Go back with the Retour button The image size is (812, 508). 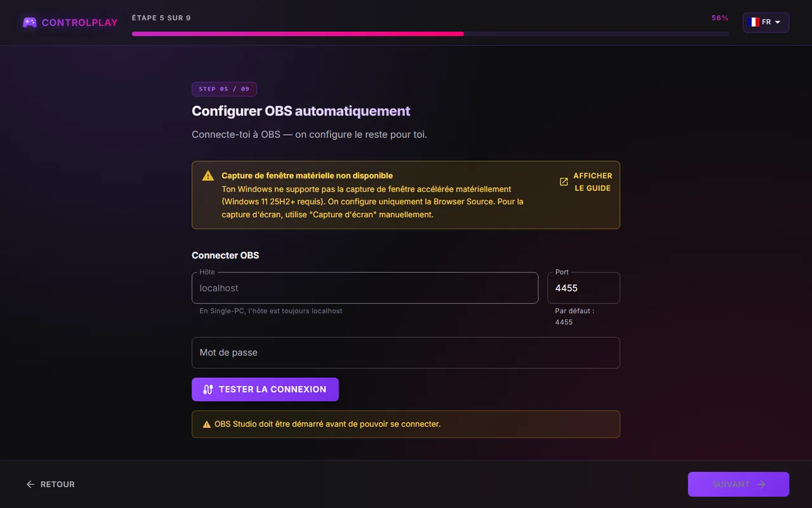tap(50, 485)
